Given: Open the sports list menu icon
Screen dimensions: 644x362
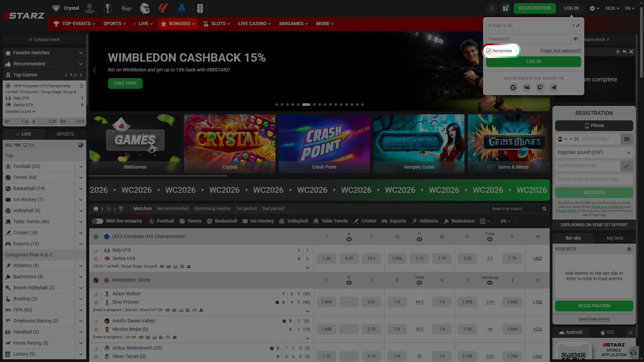Looking at the screenshot, I should pos(485,221).
